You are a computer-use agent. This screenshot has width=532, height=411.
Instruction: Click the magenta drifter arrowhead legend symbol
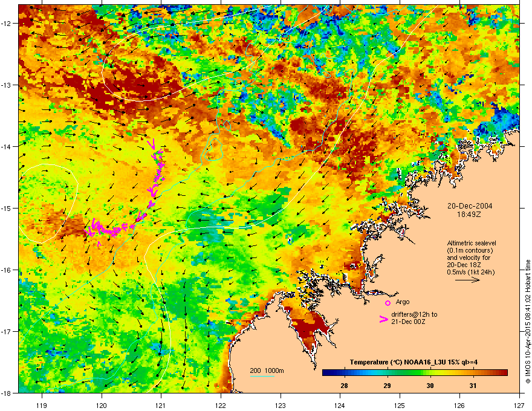click(x=383, y=319)
